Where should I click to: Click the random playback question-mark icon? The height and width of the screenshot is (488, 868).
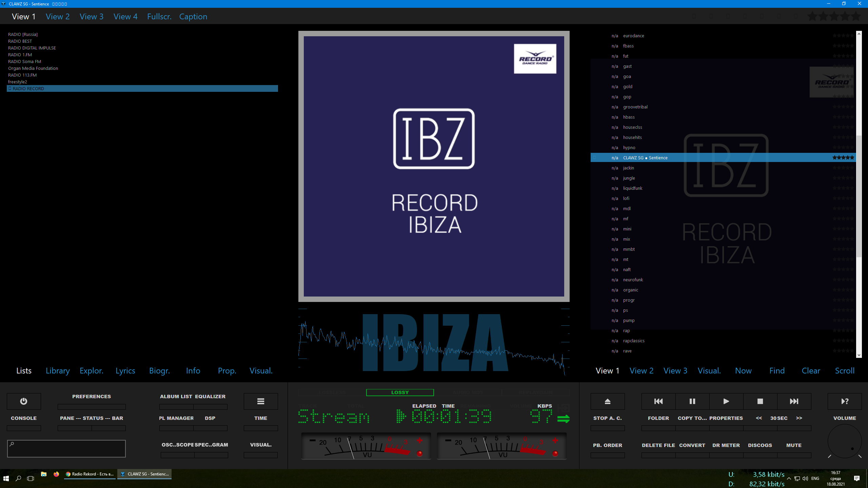[x=845, y=401]
